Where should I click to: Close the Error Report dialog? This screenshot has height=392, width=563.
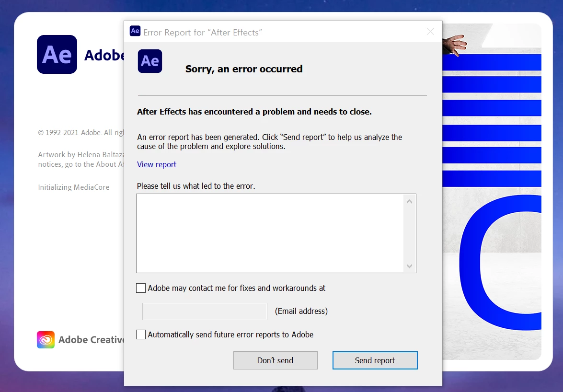tap(430, 32)
